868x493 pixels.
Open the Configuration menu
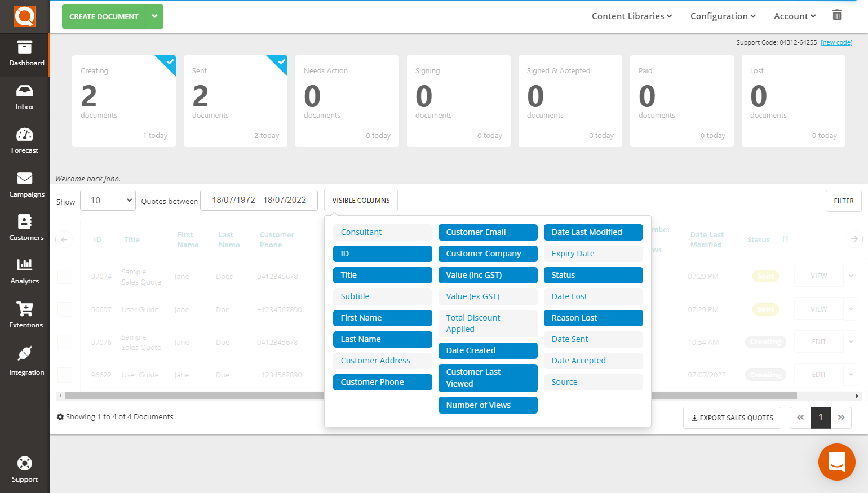tap(723, 16)
